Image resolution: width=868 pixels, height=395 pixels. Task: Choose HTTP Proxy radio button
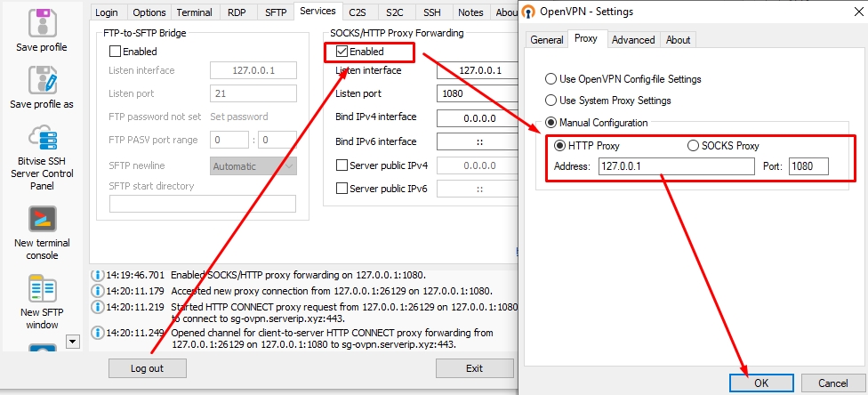pos(559,146)
